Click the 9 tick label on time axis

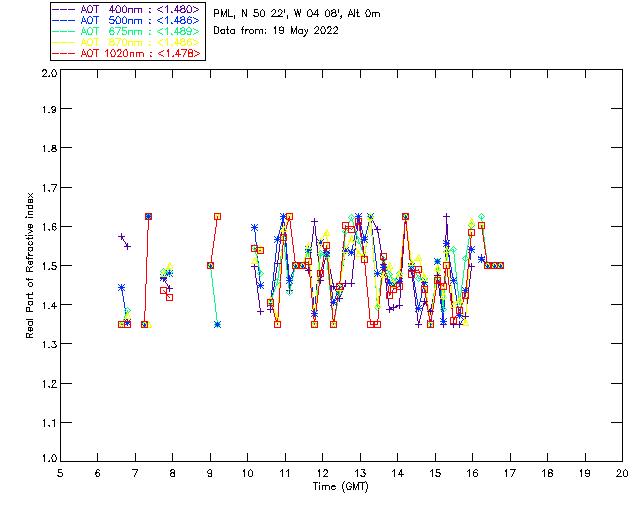click(210, 474)
